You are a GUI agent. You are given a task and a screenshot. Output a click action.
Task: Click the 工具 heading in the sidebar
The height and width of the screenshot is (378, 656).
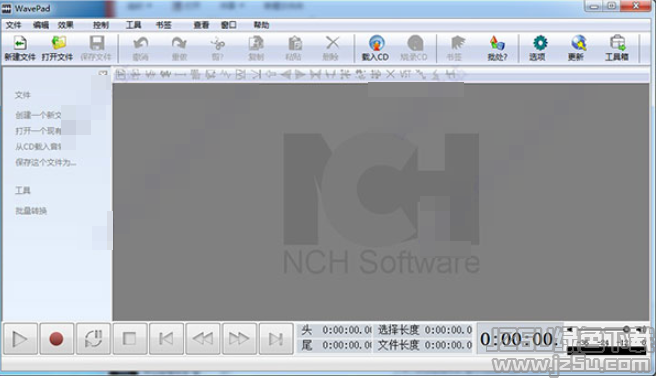tap(23, 191)
